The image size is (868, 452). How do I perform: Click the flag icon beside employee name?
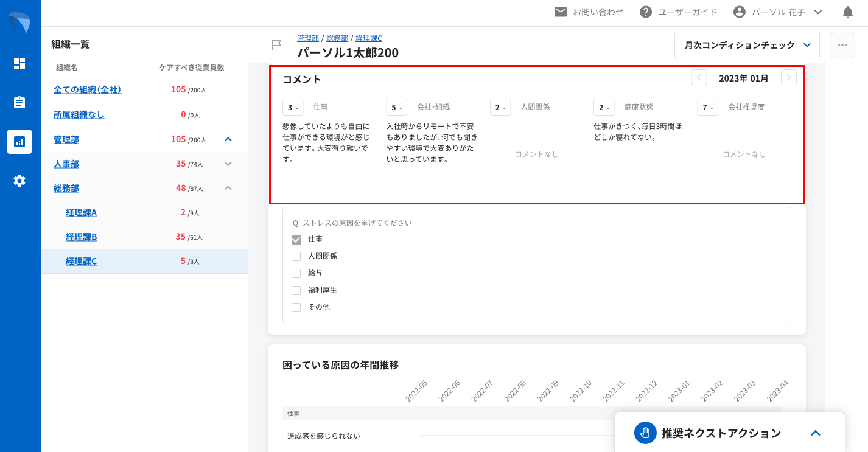(276, 45)
